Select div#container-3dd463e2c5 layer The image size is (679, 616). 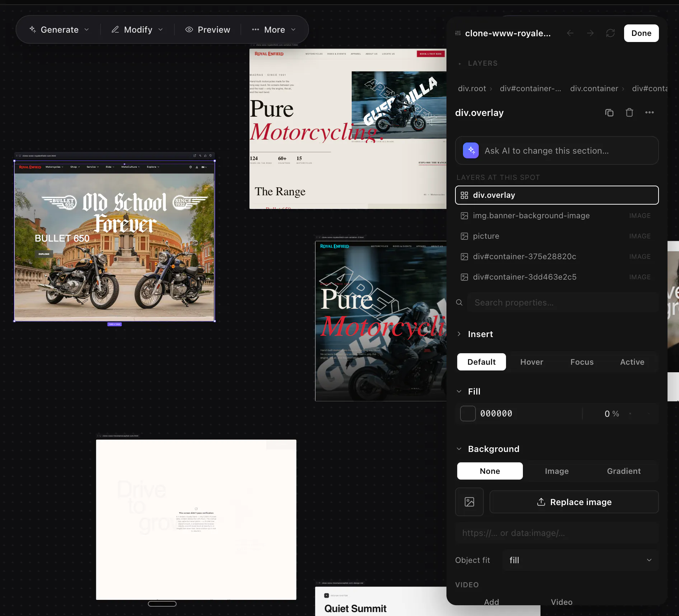[557, 277]
